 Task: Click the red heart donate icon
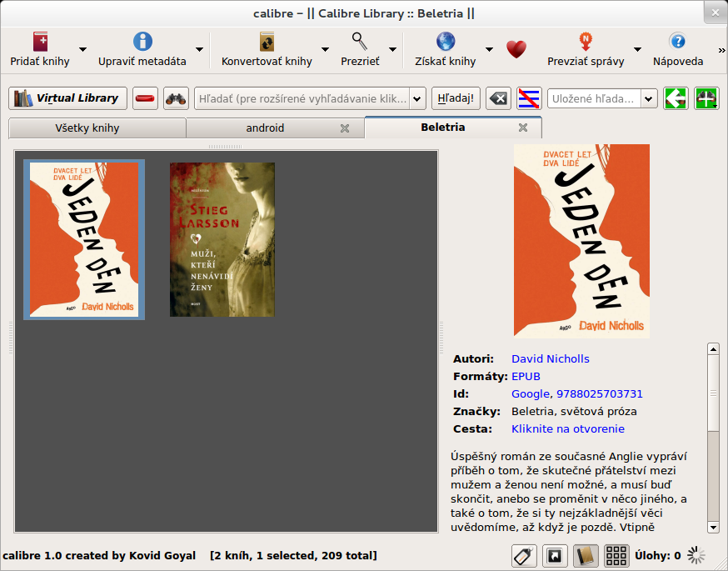516,49
